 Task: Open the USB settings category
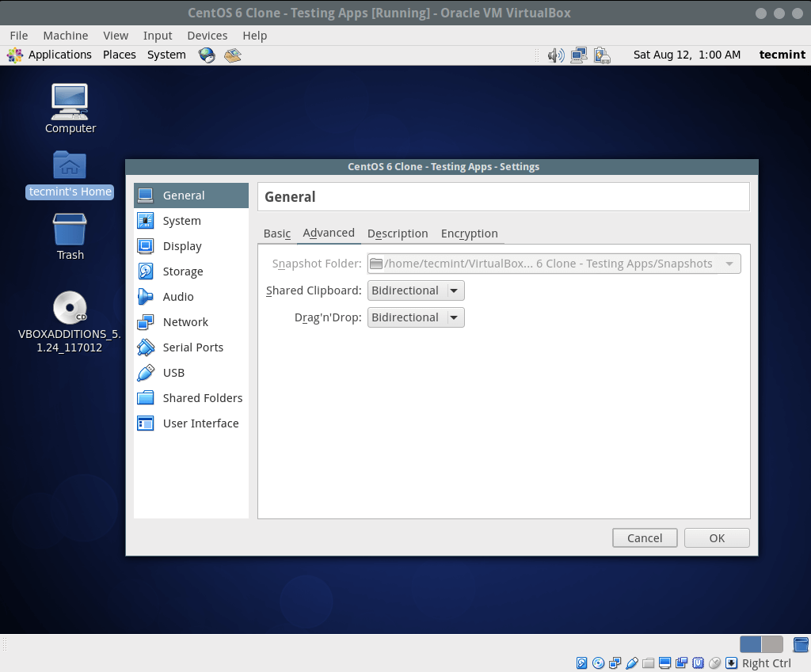(x=173, y=373)
